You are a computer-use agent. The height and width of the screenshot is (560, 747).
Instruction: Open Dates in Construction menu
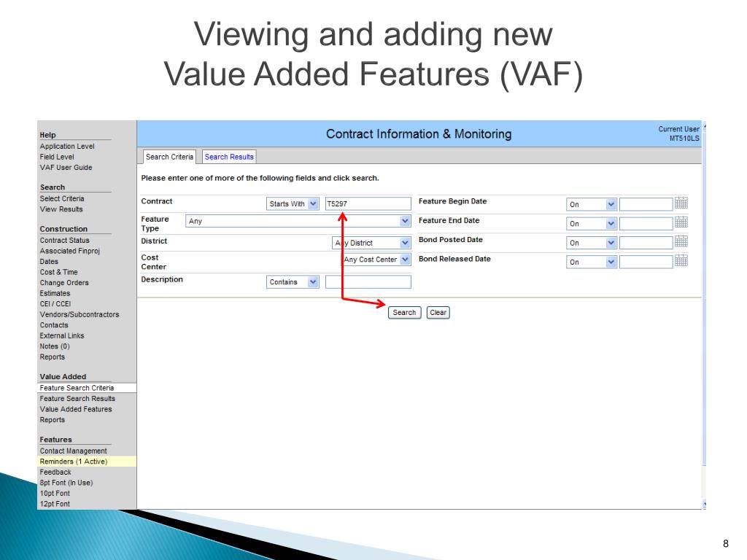point(49,262)
